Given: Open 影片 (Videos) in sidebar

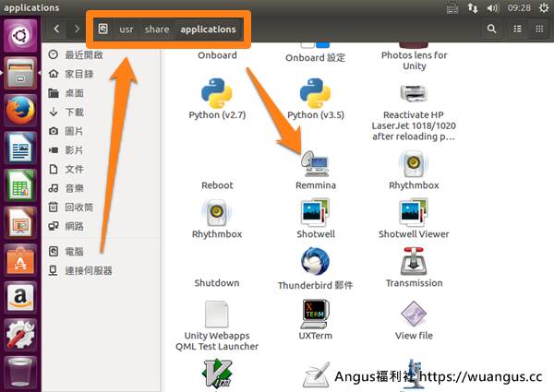Looking at the screenshot, I should tap(101, 150).
